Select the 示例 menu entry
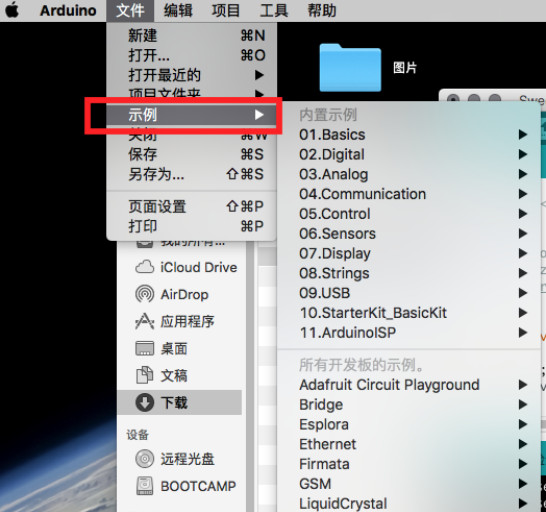The height and width of the screenshot is (512, 546). point(192,115)
